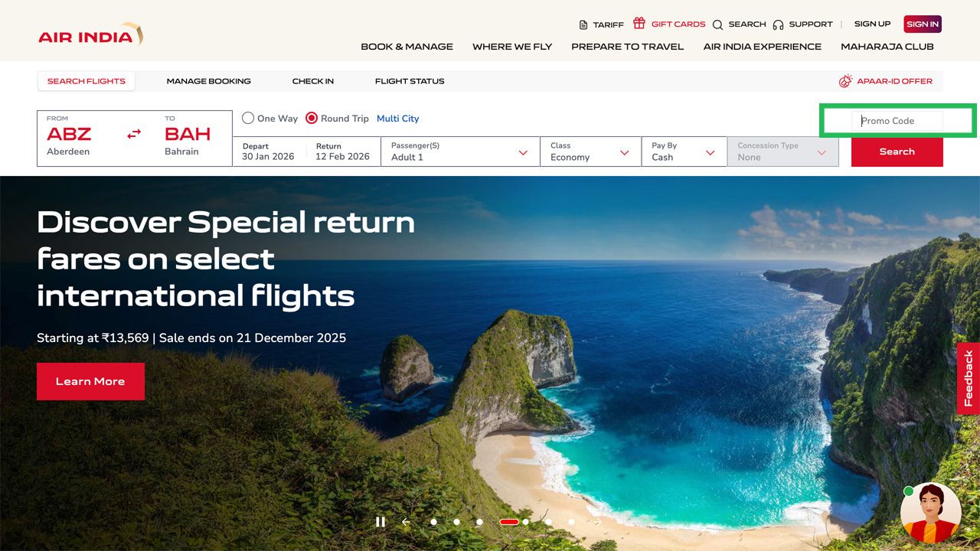The height and width of the screenshot is (551, 980).
Task: Jump to the first carousel dot
Action: 433,522
